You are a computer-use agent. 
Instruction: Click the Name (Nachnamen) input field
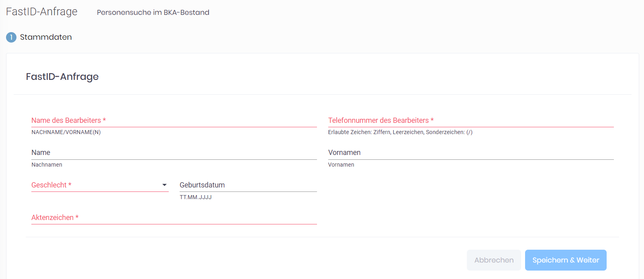click(174, 153)
